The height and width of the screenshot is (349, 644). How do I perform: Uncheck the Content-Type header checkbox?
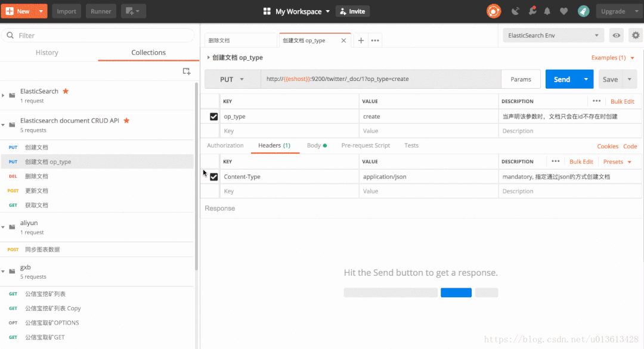tap(213, 177)
